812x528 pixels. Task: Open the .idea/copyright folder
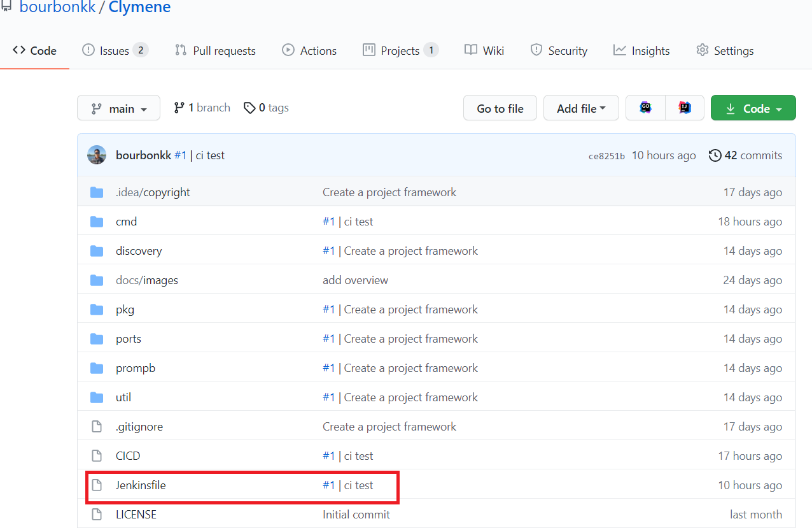[153, 192]
